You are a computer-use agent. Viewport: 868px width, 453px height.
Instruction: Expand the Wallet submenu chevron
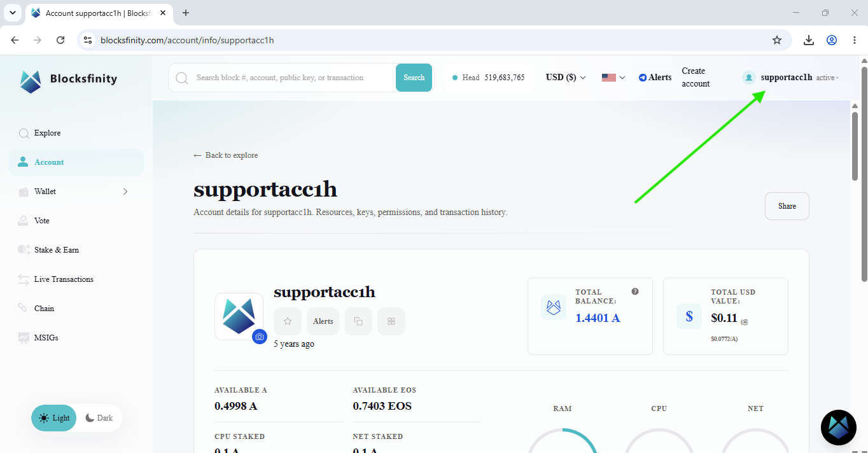point(125,192)
